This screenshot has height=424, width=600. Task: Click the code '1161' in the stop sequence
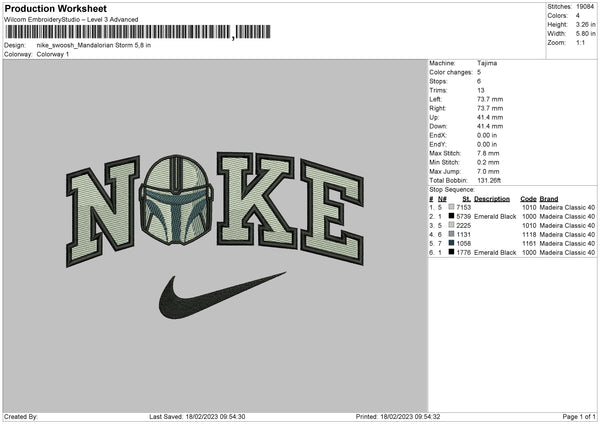[x=529, y=243]
